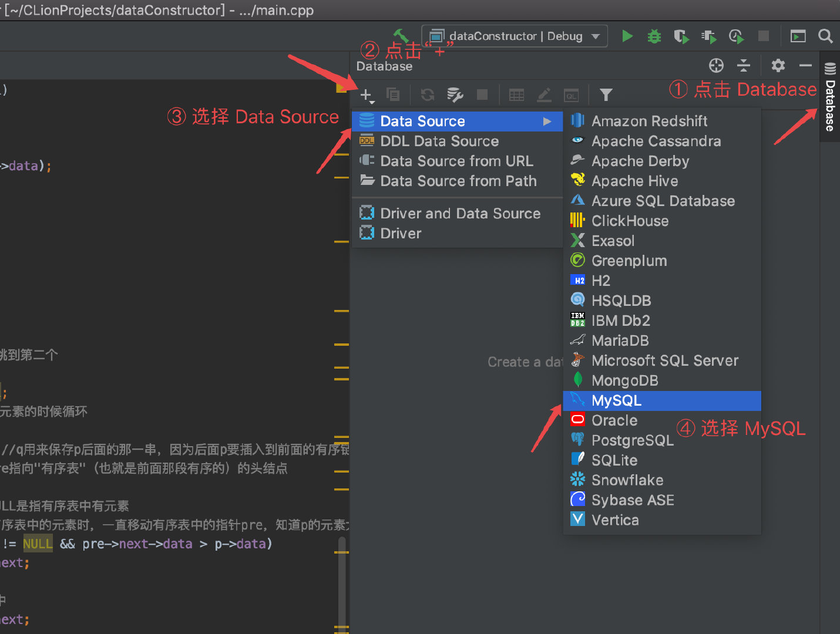This screenshot has width=840, height=634.
Task: Select Apache Hive
Action: coord(662,181)
